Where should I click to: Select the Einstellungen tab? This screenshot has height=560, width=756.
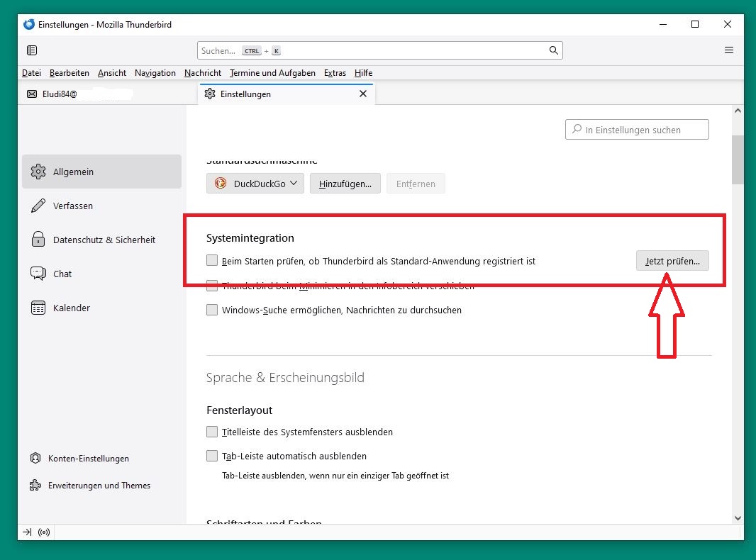coord(286,94)
